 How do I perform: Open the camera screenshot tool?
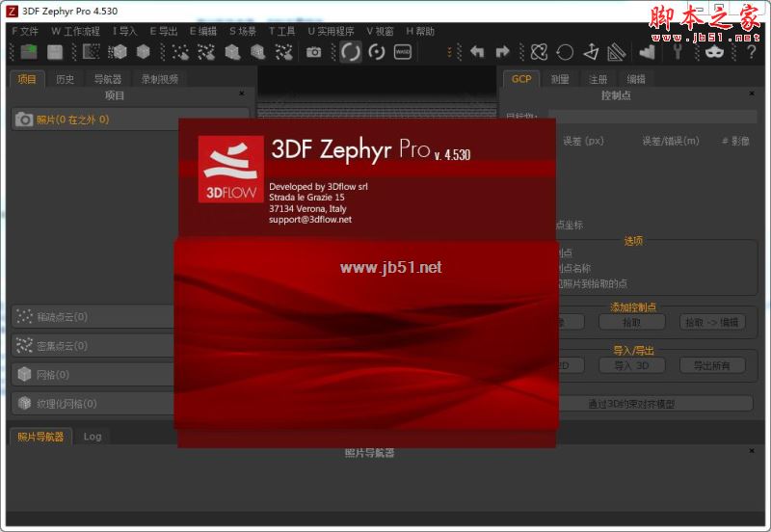pos(314,52)
